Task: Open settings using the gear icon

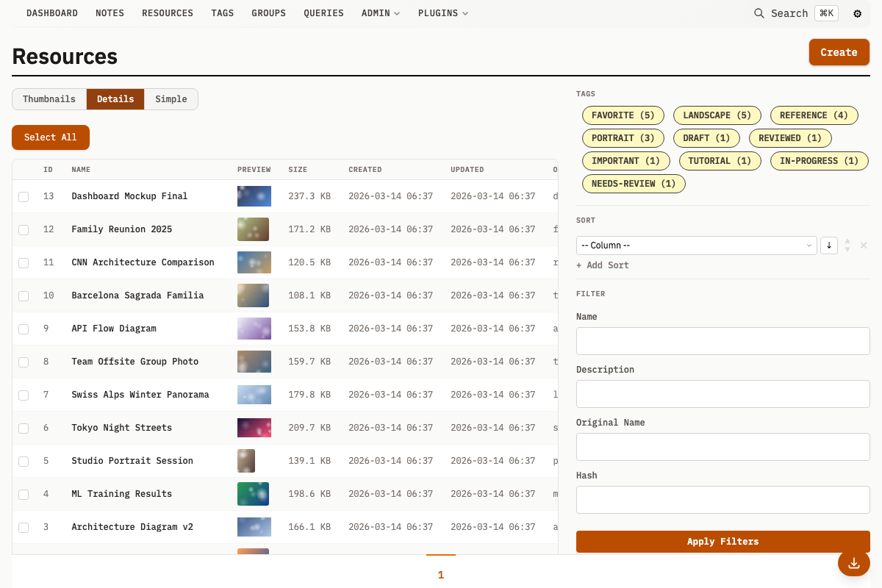Action: (x=857, y=13)
